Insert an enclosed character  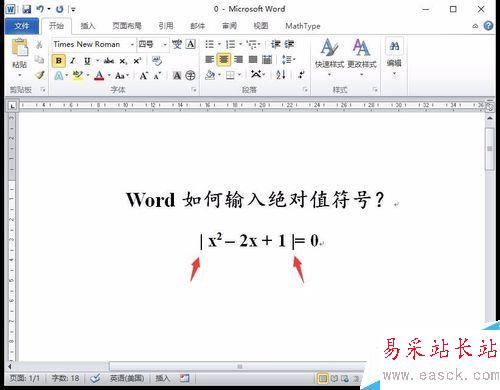click(x=190, y=76)
